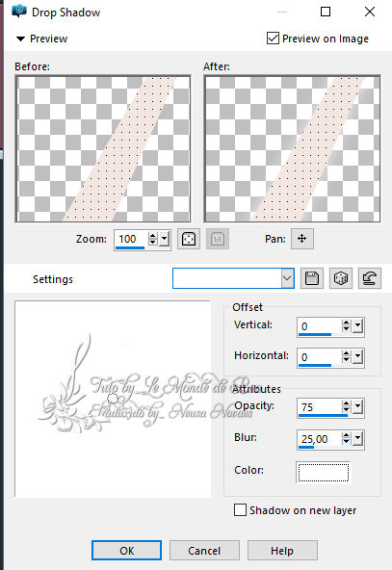Click the Drop Shadow title bar app icon
392x570 pixels.
point(19,12)
